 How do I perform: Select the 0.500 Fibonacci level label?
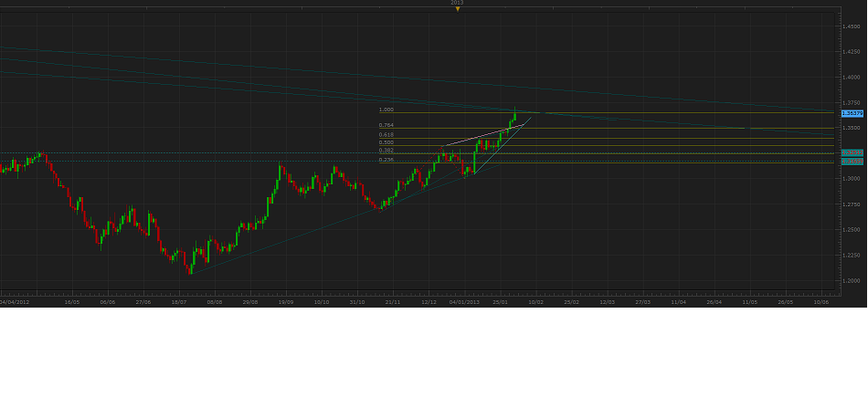pyautogui.click(x=386, y=142)
